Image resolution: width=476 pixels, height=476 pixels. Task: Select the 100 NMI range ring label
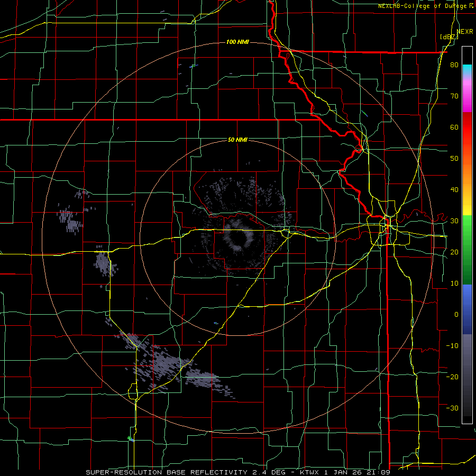coord(237,42)
